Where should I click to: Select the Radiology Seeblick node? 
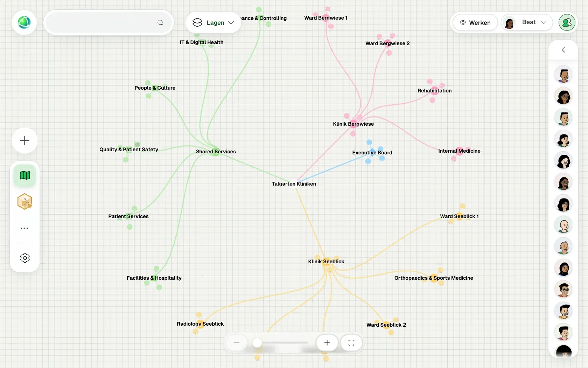(x=200, y=324)
